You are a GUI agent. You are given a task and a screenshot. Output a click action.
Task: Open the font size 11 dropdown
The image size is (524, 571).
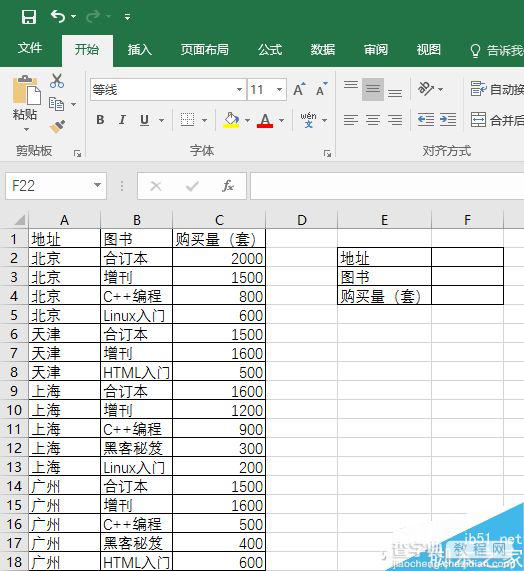pyautogui.click(x=279, y=90)
